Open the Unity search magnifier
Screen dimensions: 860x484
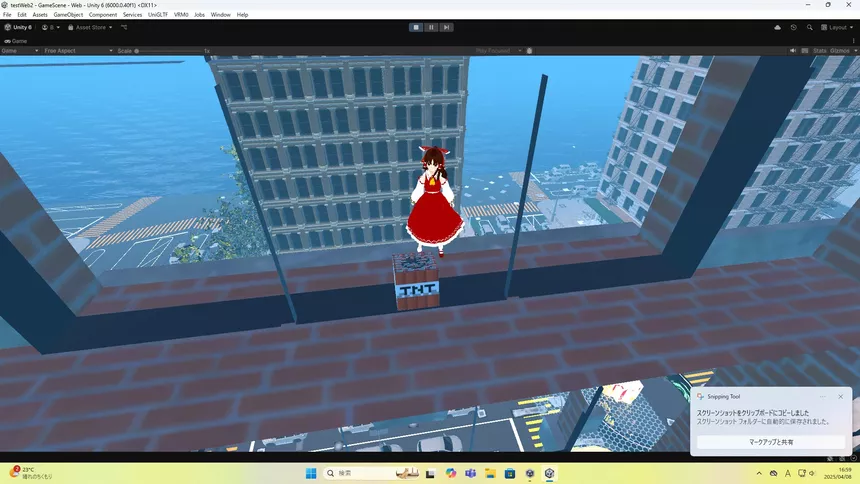(x=810, y=27)
